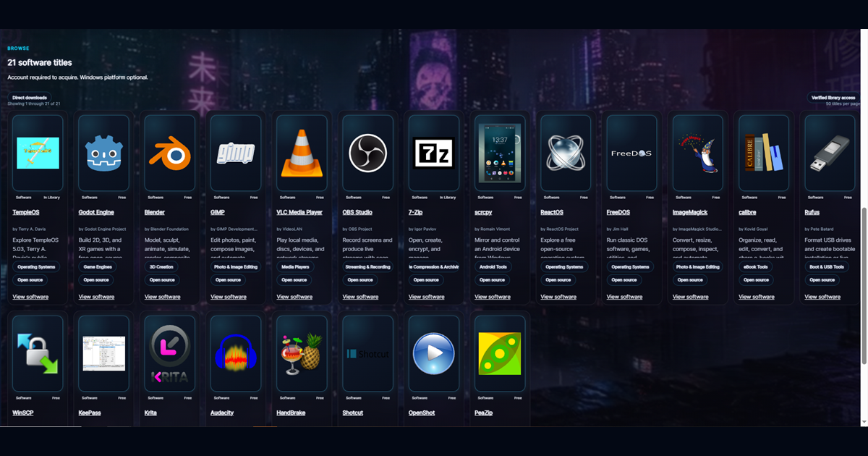Click 'Showing 1 through 21 of 21' text
Screen dimensions: 868x456
(34, 104)
